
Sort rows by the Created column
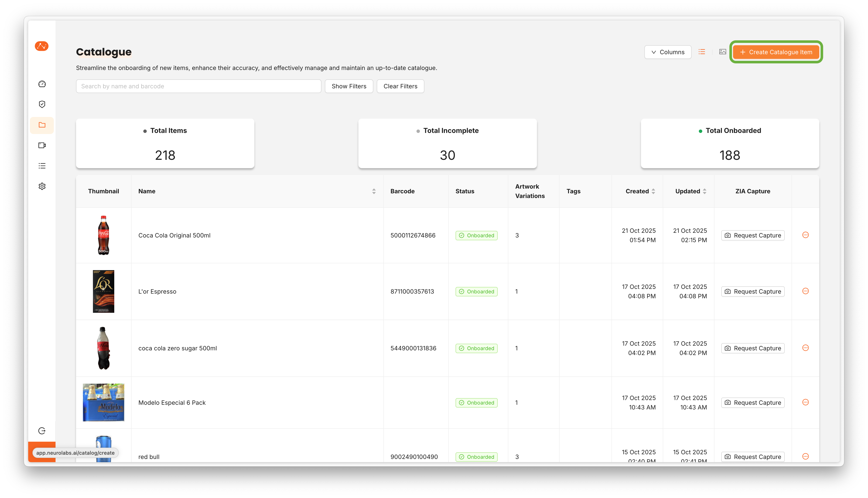654,191
